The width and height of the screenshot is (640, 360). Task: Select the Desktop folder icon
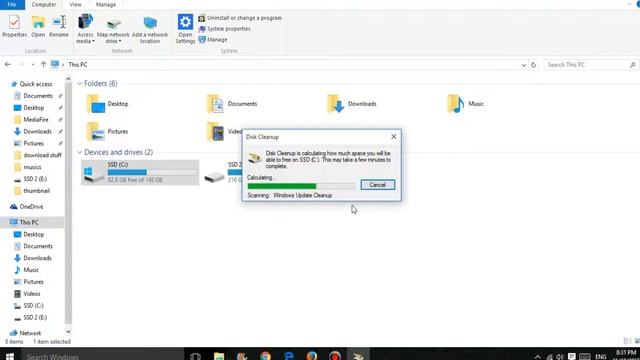[96, 104]
